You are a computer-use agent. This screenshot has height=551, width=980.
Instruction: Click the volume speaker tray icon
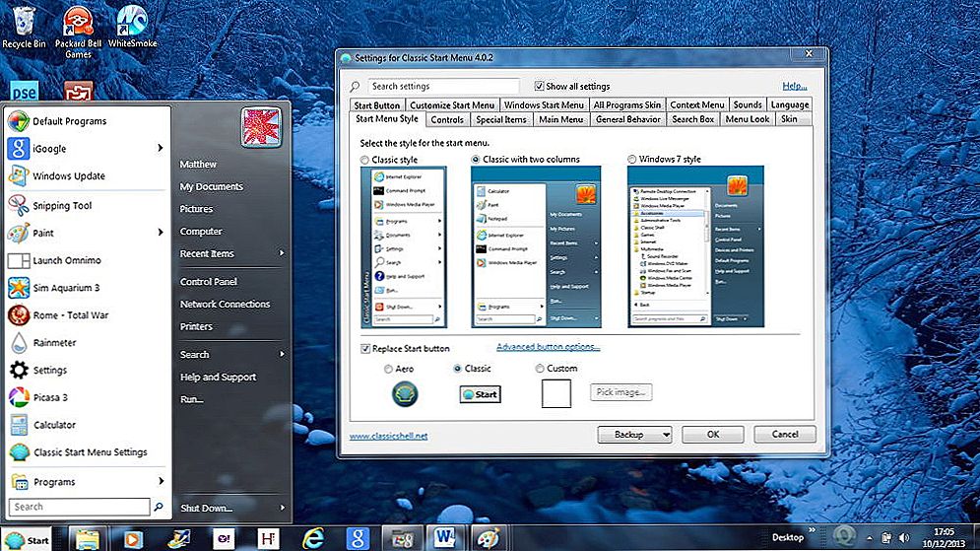(904, 538)
